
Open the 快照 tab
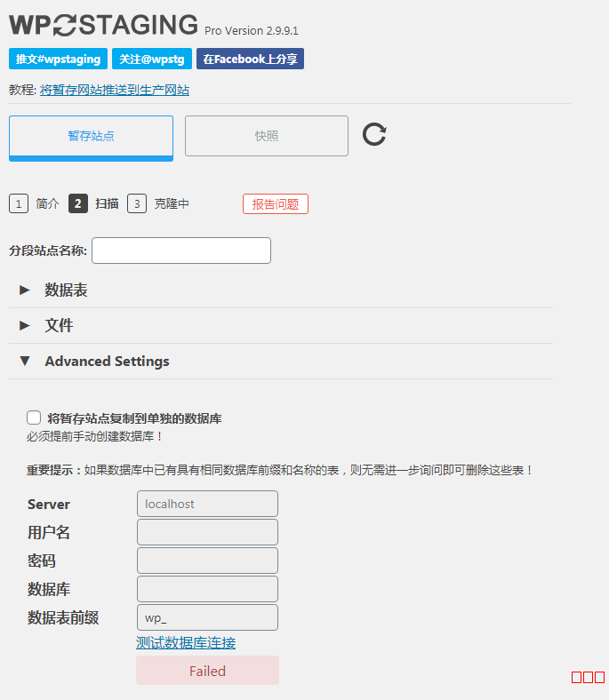pyautogui.click(x=267, y=136)
